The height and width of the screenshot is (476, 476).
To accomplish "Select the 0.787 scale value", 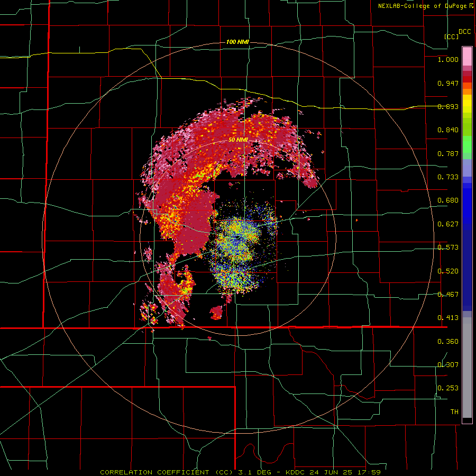I will tap(448, 153).
